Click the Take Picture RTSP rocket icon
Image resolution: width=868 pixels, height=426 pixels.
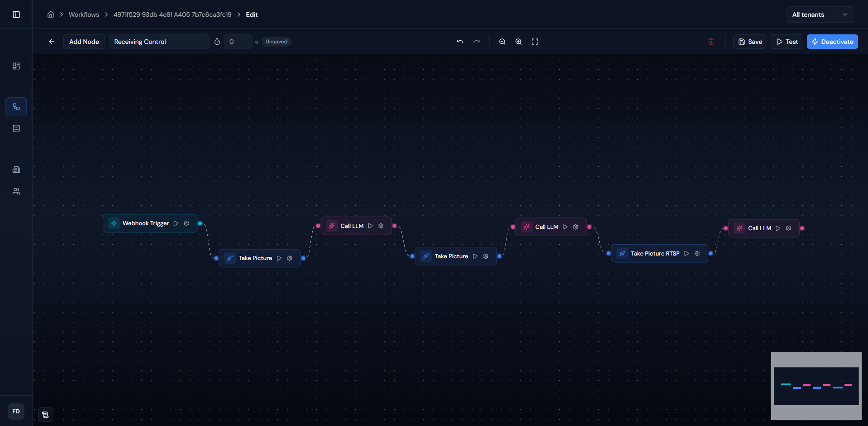[622, 254]
